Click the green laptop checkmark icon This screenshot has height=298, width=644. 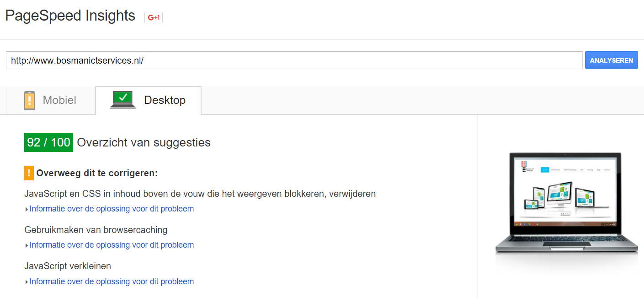tap(123, 99)
